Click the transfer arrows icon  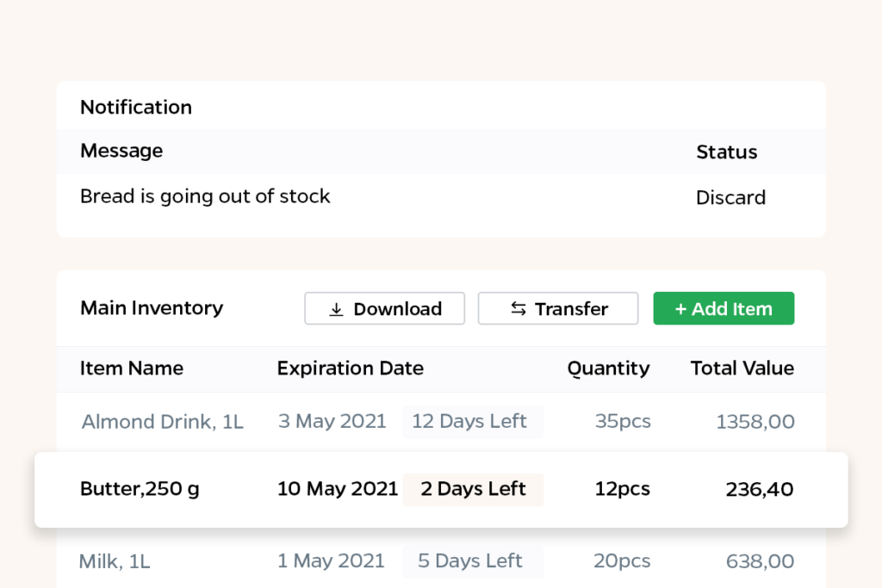518,308
